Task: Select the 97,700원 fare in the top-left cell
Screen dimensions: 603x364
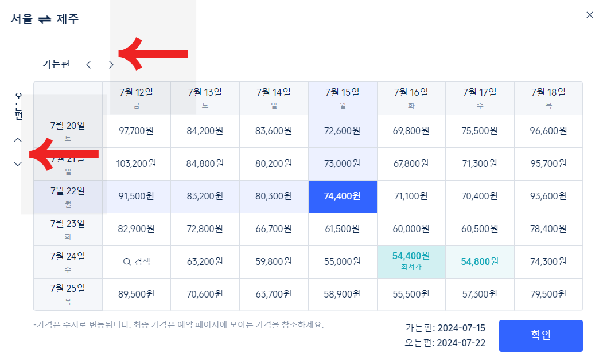Action: 137,131
